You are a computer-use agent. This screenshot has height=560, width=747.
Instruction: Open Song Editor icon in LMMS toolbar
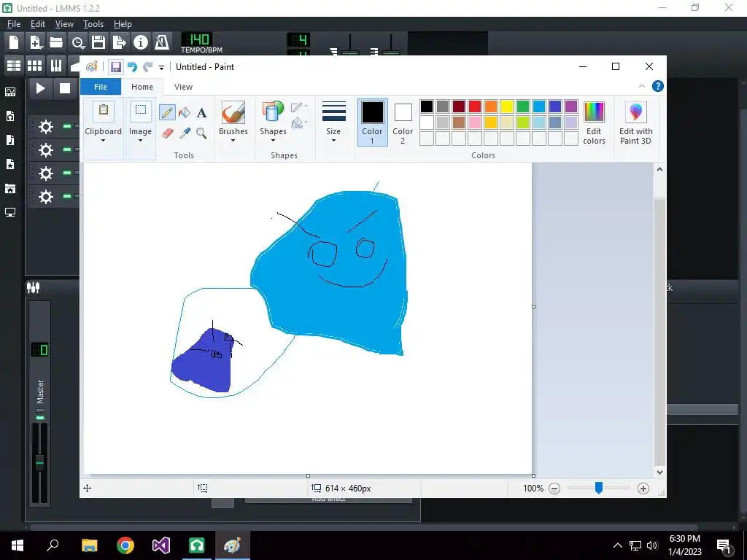[14, 65]
